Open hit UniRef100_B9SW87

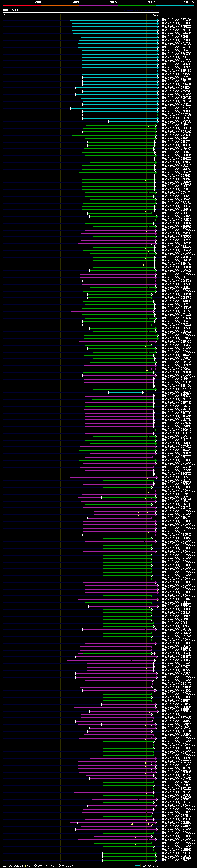pos(176,40)
